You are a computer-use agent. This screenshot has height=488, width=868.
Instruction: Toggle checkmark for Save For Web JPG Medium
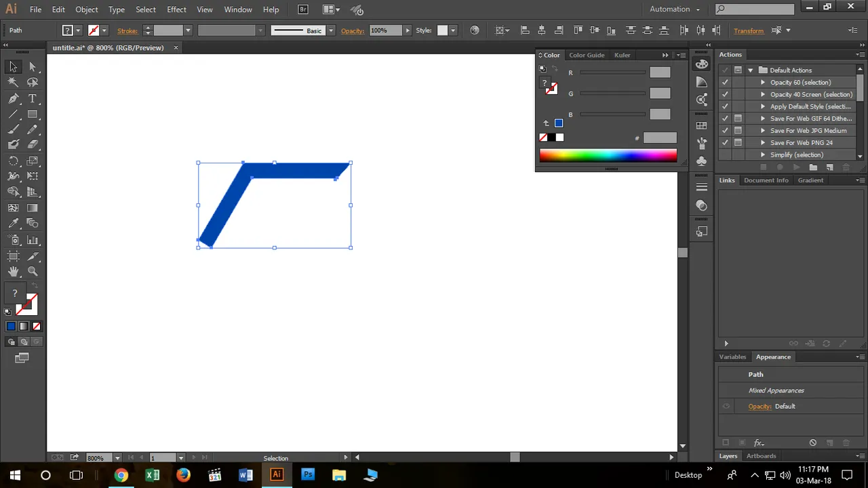point(725,131)
